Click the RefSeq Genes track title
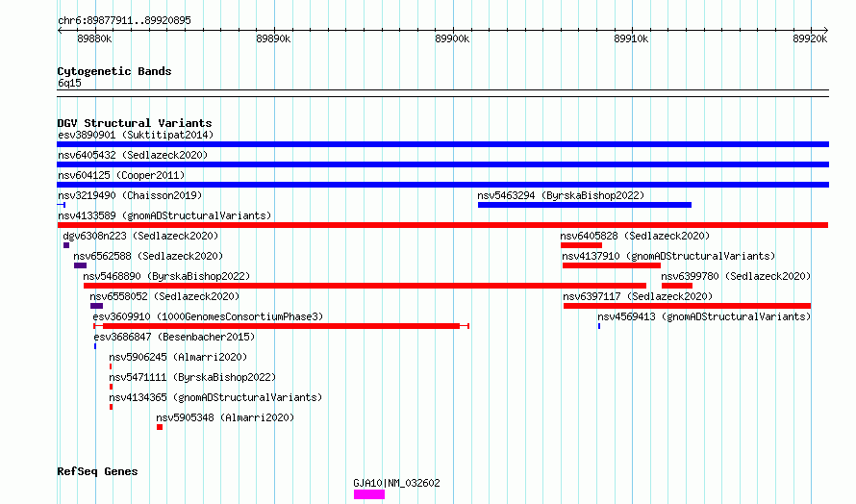856x504 pixels. [97, 471]
